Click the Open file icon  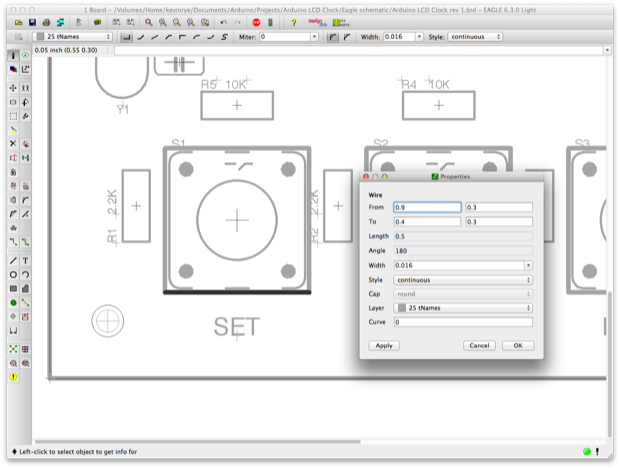pyautogui.click(x=18, y=23)
